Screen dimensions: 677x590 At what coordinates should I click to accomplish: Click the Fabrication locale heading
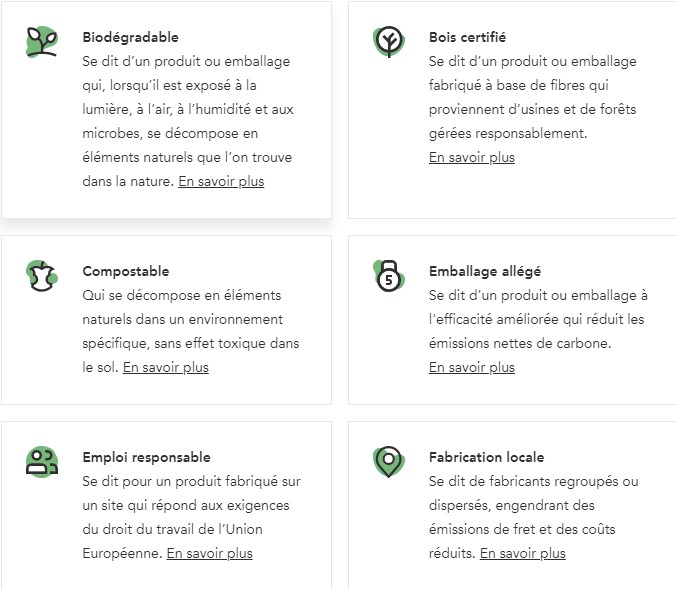[x=486, y=458]
